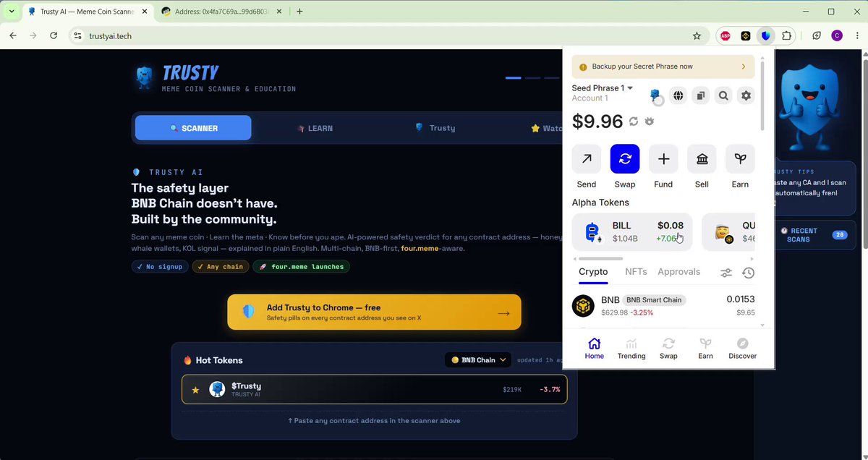Open the tab search dropdown arrow

(x=11, y=12)
